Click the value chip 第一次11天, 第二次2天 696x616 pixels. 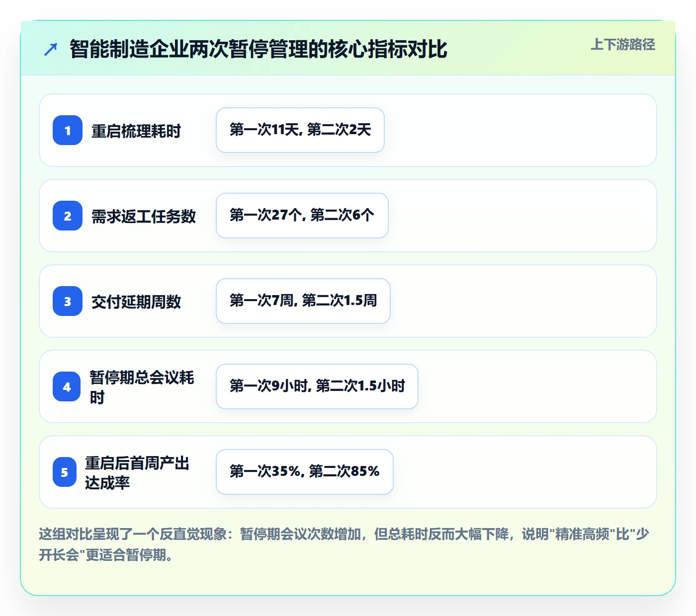pyautogui.click(x=300, y=130)
